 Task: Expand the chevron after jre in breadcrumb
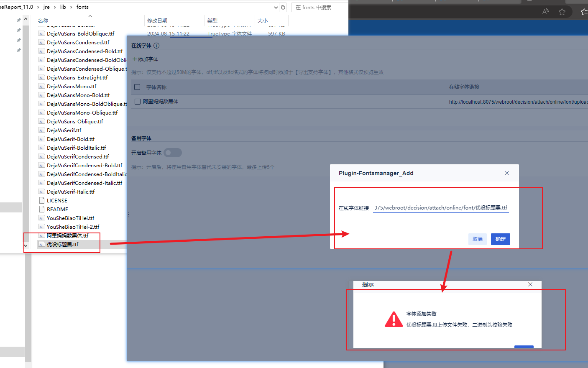(x=55, y=7)
